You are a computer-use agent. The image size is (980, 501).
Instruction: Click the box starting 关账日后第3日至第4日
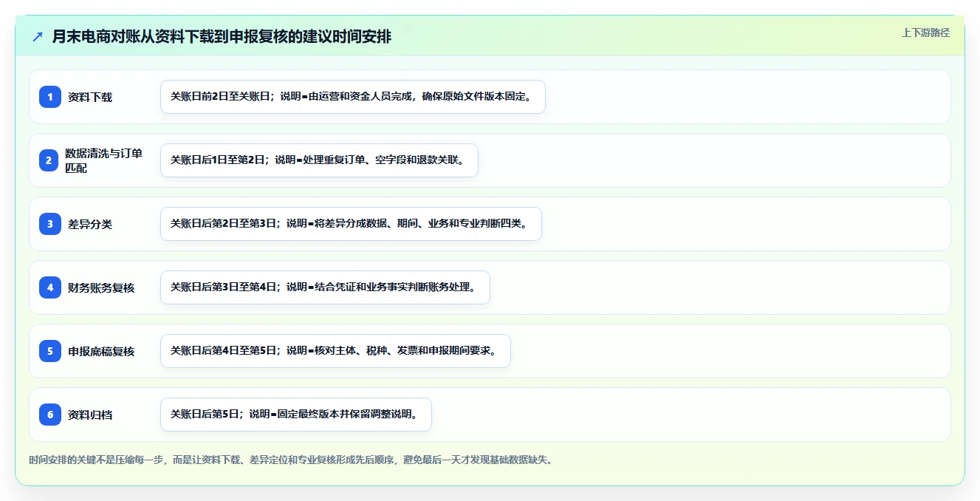point(325,287)
